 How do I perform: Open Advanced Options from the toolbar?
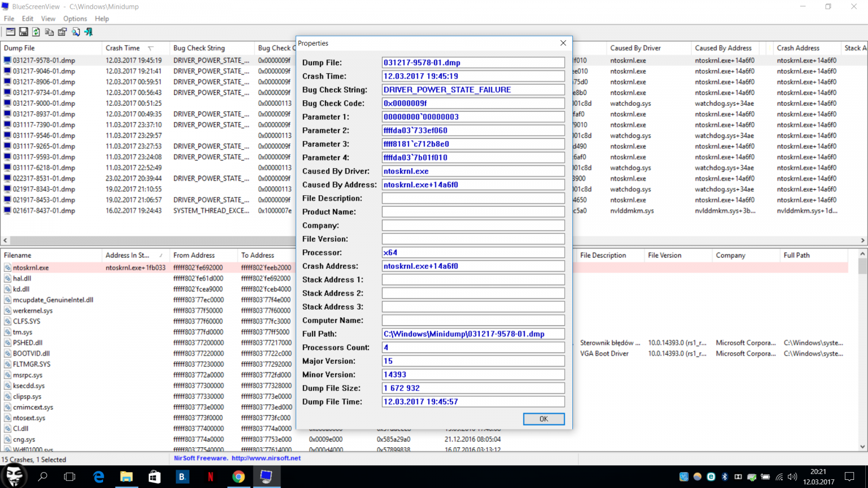pos(10,32)
